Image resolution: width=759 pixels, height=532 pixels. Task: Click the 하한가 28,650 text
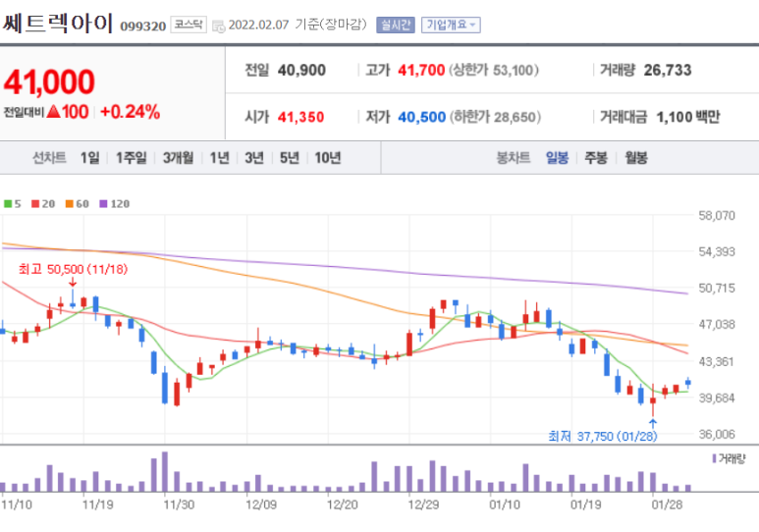click(x=495, y=117)
